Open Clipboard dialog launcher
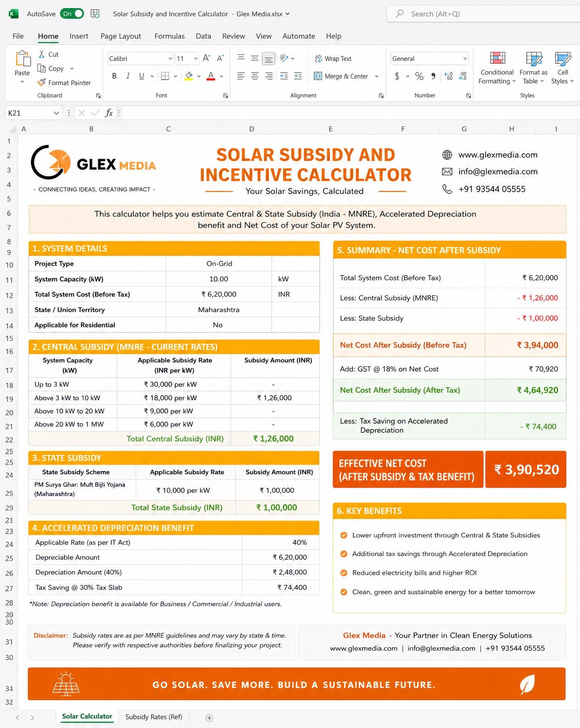 click(x=98, y=96)
